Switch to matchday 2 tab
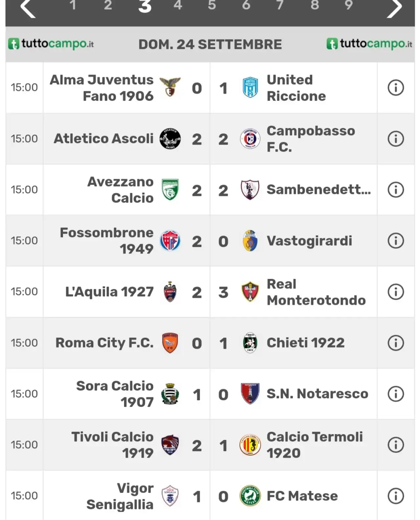 pyautogui.click(x=108, y=5)
